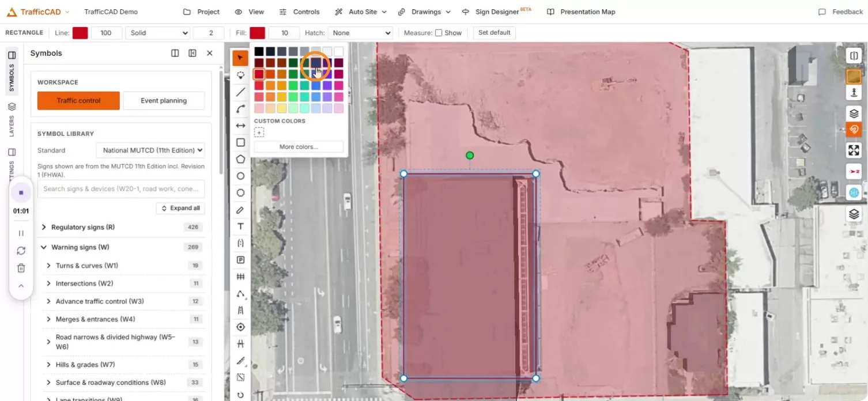Open the globe map icon
The height and width of the screenshot is (401, 868).
(x=854, y=192)
